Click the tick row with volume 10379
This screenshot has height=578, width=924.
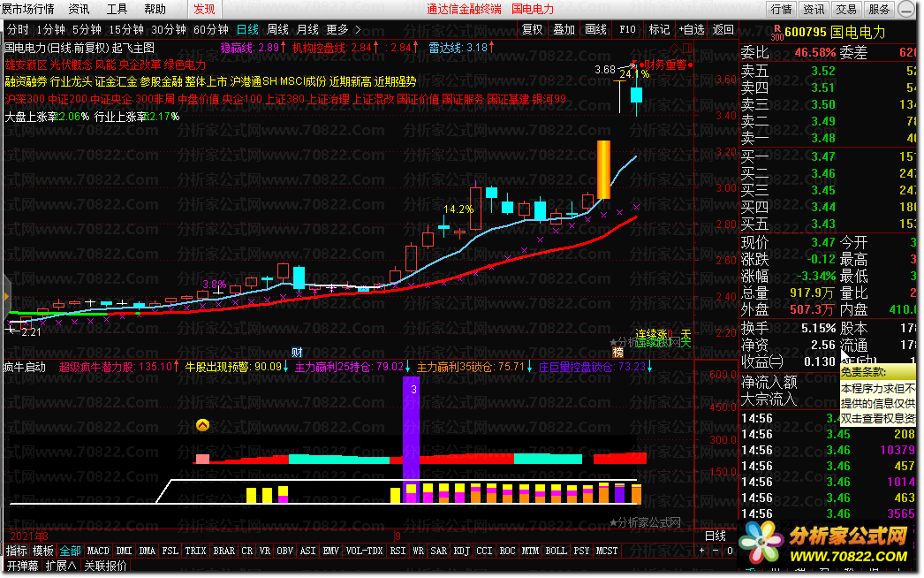(x=828, y=450)
